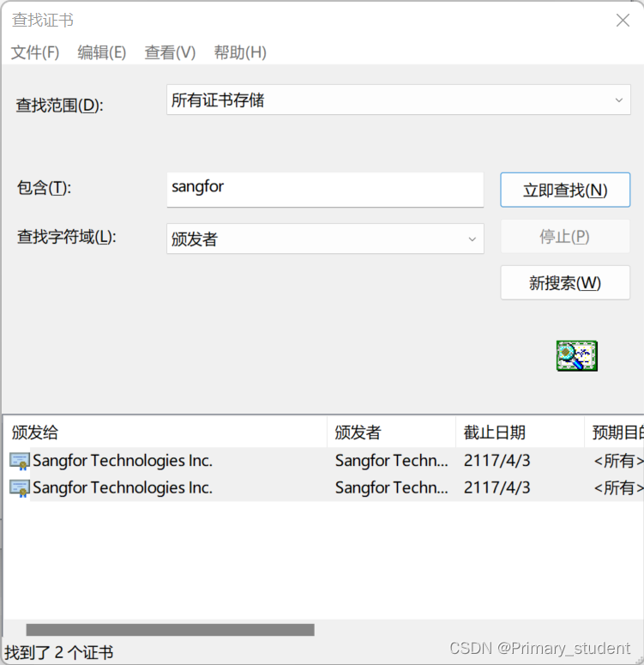The width and height of the screenshot is (644, 665).
Task: Expand the 查找字符域 dropdown showing 颁发者
Action: pos(325,239)
